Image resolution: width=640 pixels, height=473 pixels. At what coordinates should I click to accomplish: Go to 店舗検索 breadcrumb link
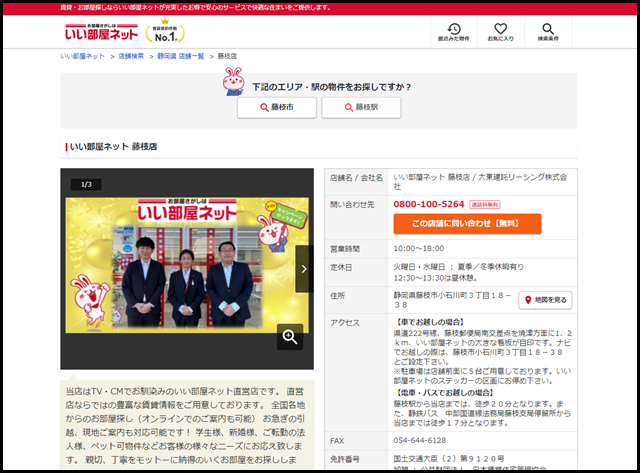pyautogui.click(x=131, y=56)
